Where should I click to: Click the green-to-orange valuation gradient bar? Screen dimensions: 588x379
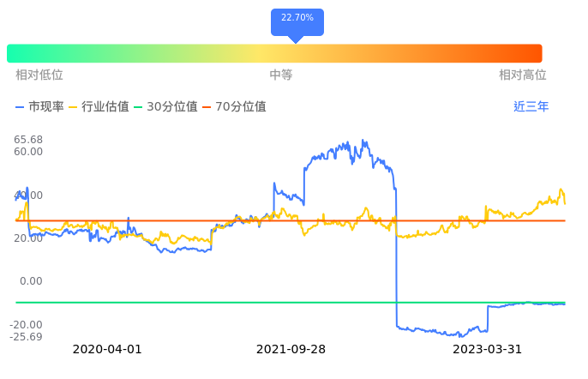pyautogui.click(x=274, y=53)
